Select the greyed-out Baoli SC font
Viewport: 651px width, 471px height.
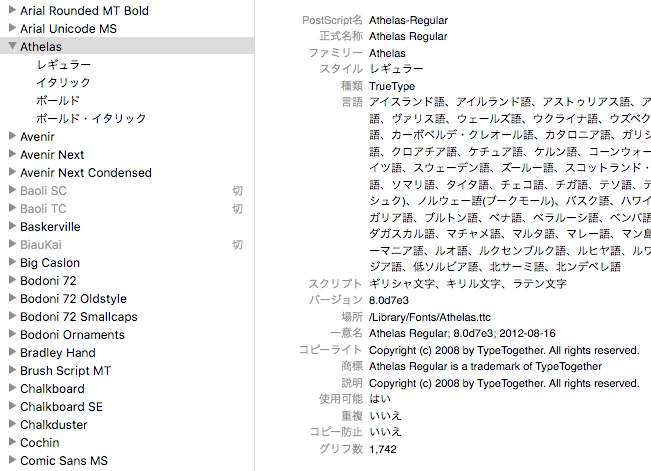(x=43, y=191)
